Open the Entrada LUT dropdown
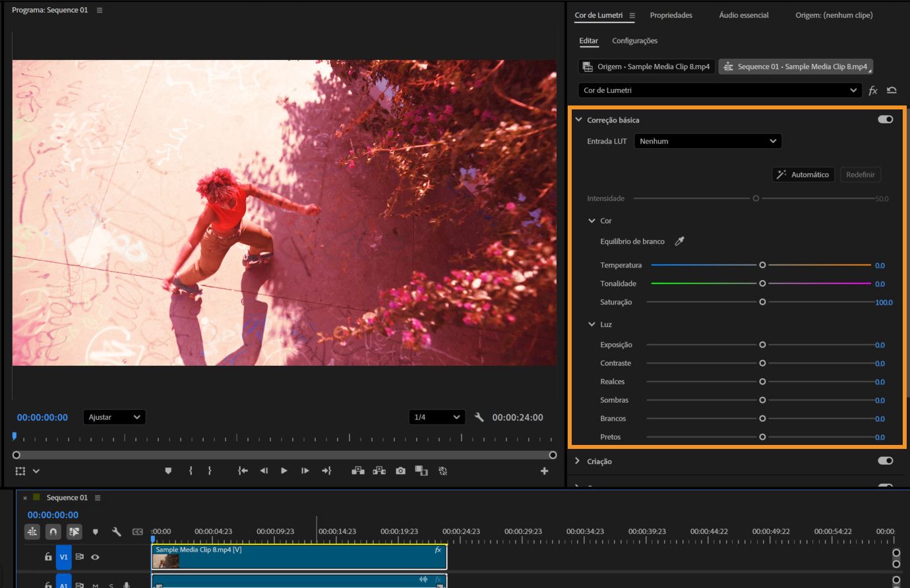The image size is (910, 588). click(x=708, y=141)
